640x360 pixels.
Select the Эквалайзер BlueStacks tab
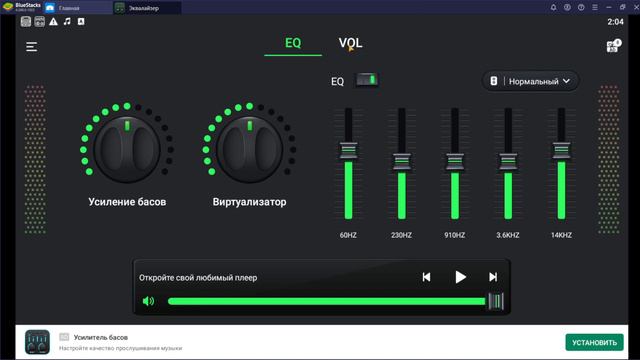click(147, 8)
